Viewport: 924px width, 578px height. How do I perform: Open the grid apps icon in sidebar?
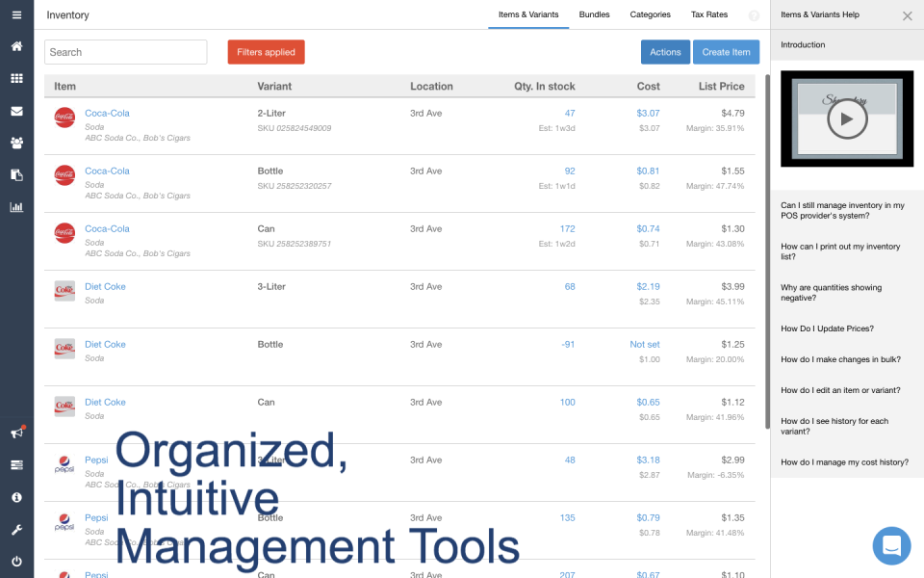click(x=16, y=78)
